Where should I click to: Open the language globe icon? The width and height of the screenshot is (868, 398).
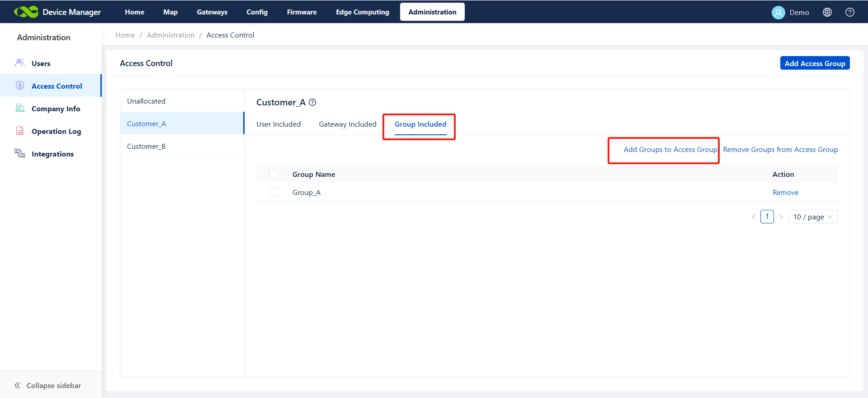(827, 12)
